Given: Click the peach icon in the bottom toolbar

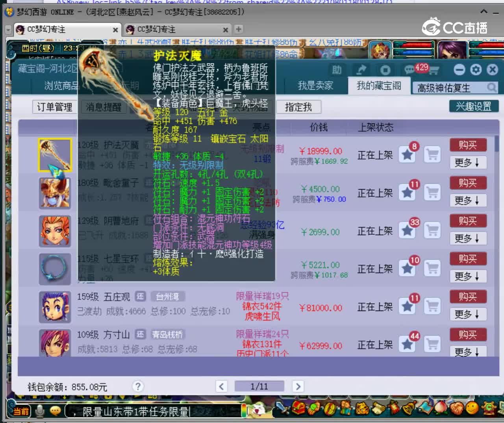Looking at the screenshot, I should coord(441,408).
